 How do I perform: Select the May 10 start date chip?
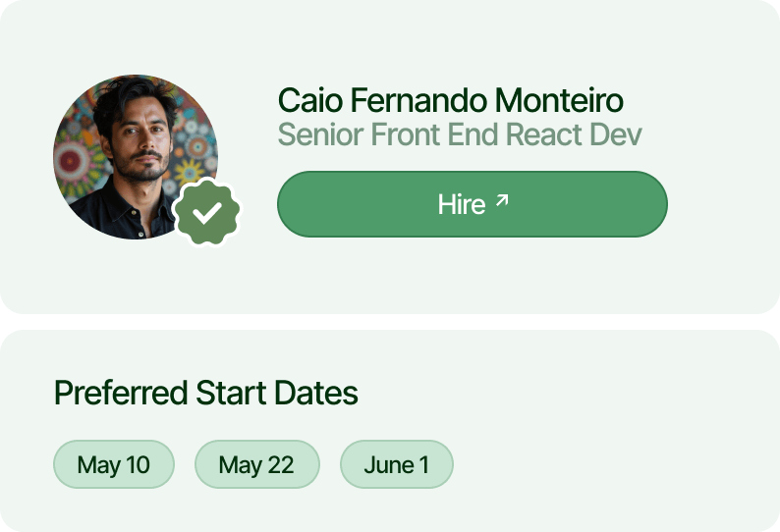click(x=114, y=464)
